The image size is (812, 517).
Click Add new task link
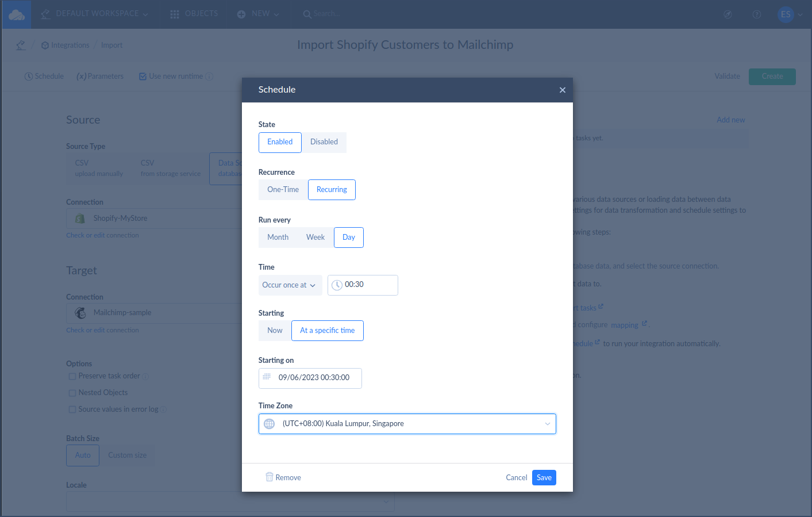pyautogui.click(x=730, y=120)
